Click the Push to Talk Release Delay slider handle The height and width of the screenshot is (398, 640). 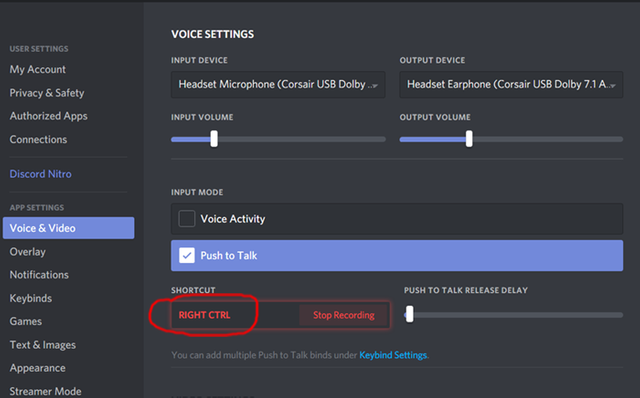pyautogui.click(x=410, y=314)
